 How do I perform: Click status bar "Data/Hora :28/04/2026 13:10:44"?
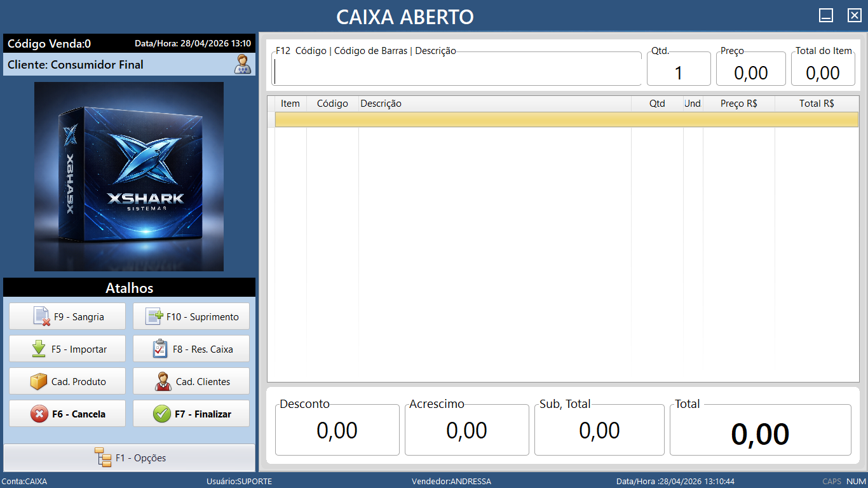(x=675, y=482)
